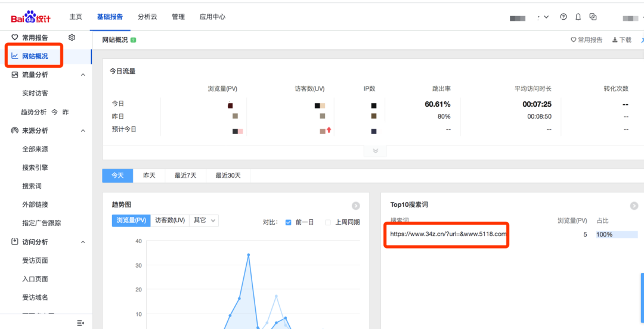Image resolution: width=644 pixels, height=329 pixels.
Task: Click the red up arrow in 预计今日 row
Action: 329,130
